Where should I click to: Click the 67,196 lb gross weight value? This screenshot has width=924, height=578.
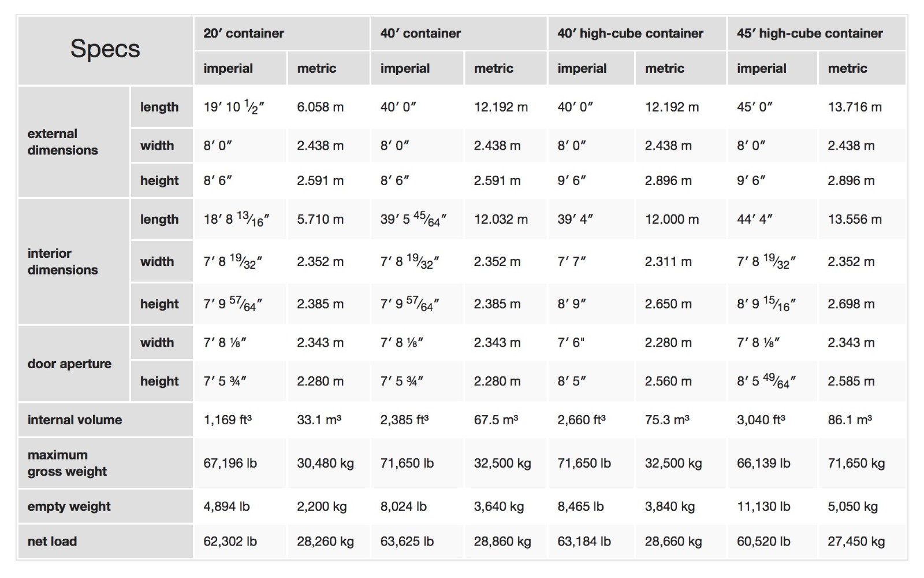[230, 463]
